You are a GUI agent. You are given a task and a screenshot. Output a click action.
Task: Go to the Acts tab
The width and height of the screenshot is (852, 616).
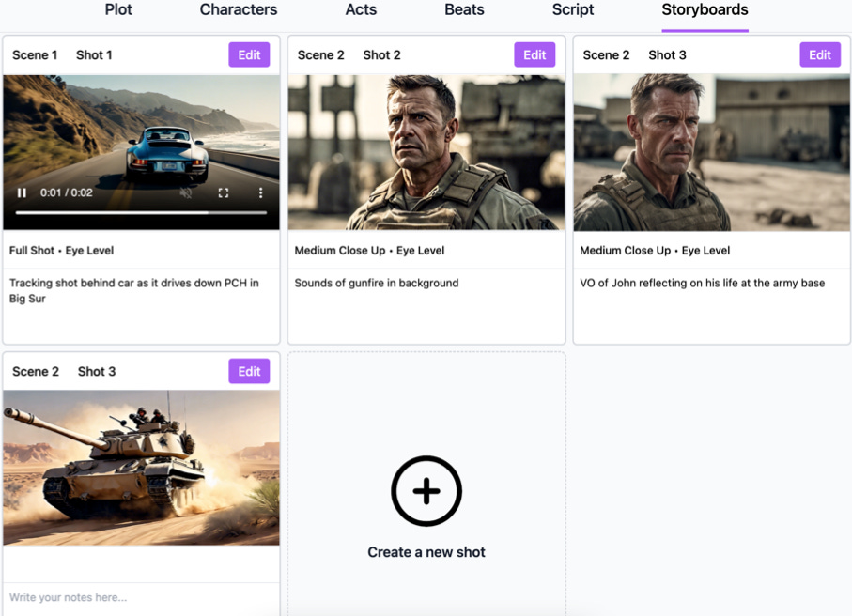(x=361, y=9)
